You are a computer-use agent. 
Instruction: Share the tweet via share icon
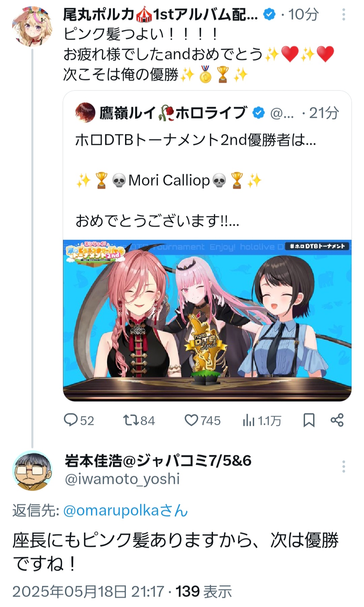(x=337, y=420)
